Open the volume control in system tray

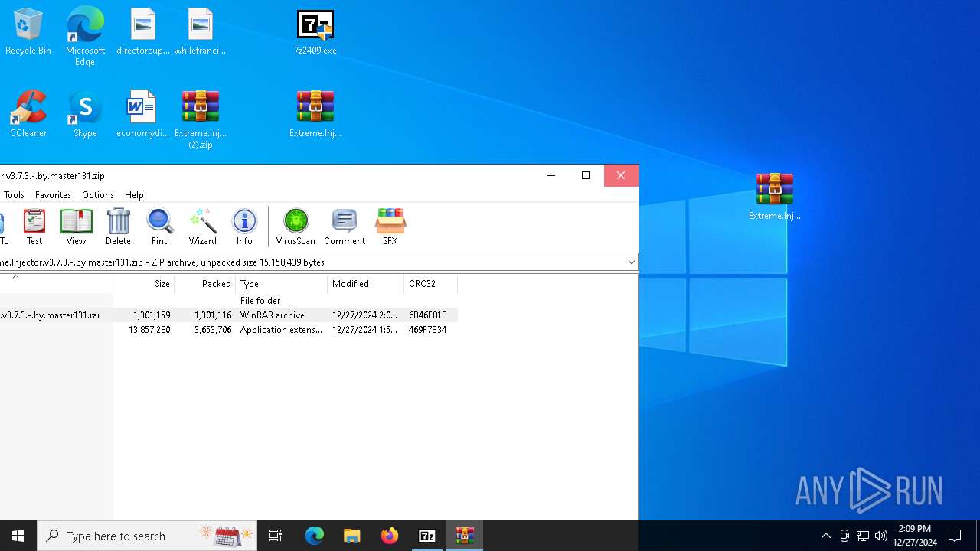tap(881, 536)
